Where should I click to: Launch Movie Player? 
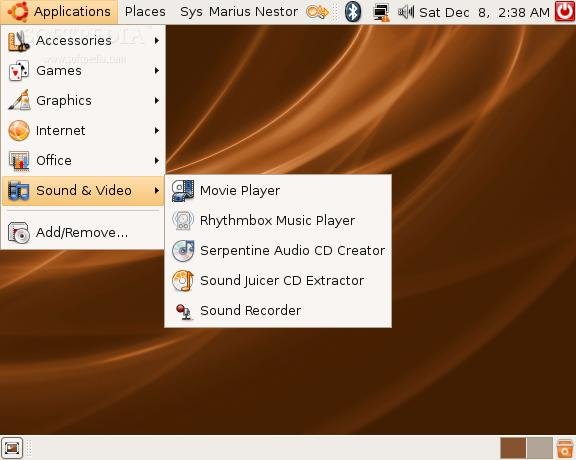278,191
